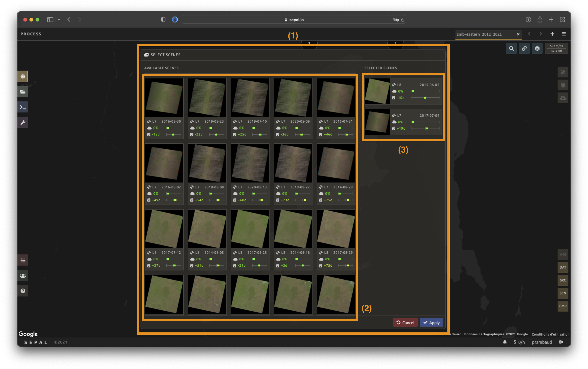Open the SCN scenes panel button

click(x=563, y=293)
